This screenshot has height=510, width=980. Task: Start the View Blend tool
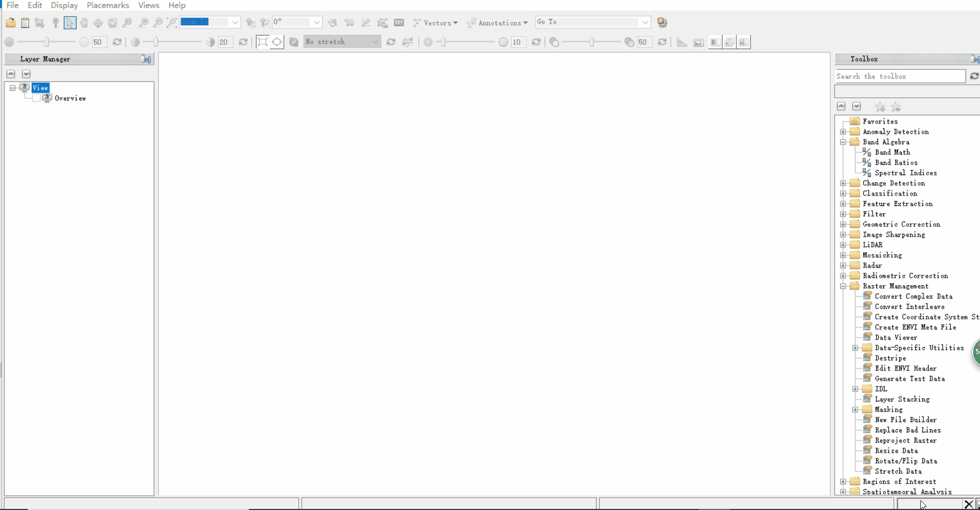(x=715, y=42)
